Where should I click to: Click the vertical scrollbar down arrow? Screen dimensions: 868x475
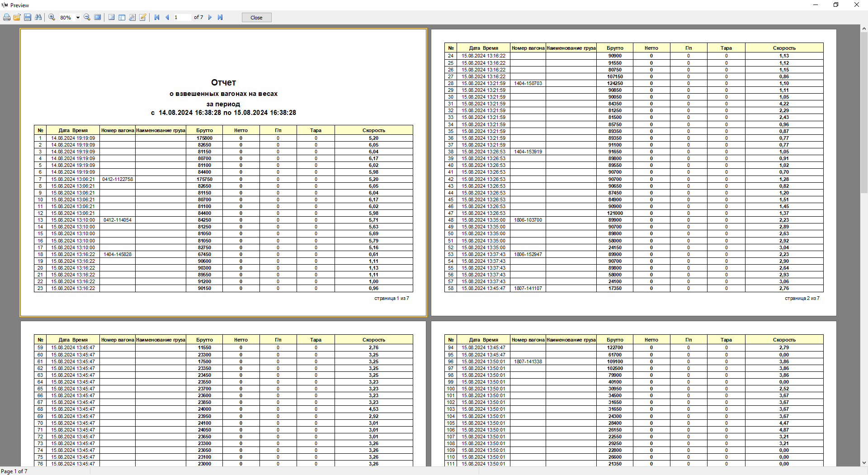click(x=864, y=463)
